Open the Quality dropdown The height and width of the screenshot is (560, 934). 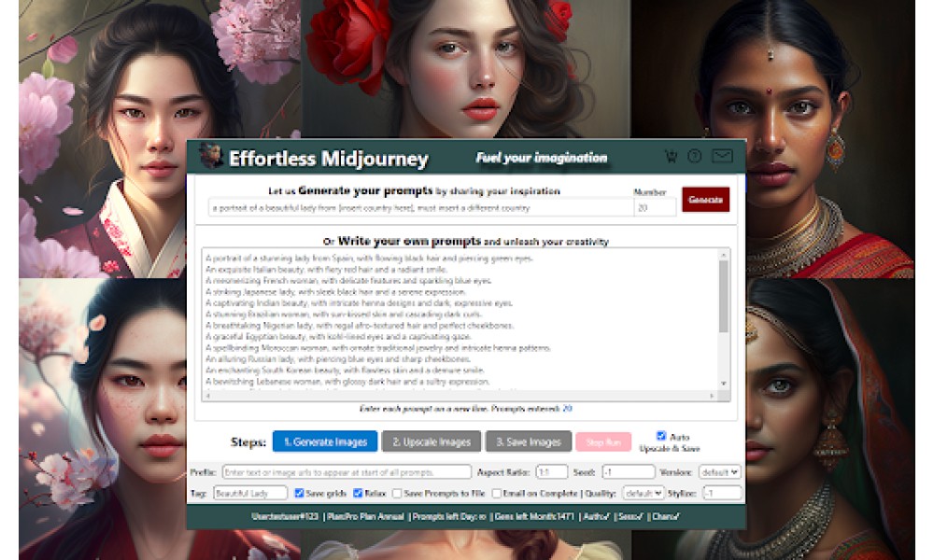[x=643, y=494]
